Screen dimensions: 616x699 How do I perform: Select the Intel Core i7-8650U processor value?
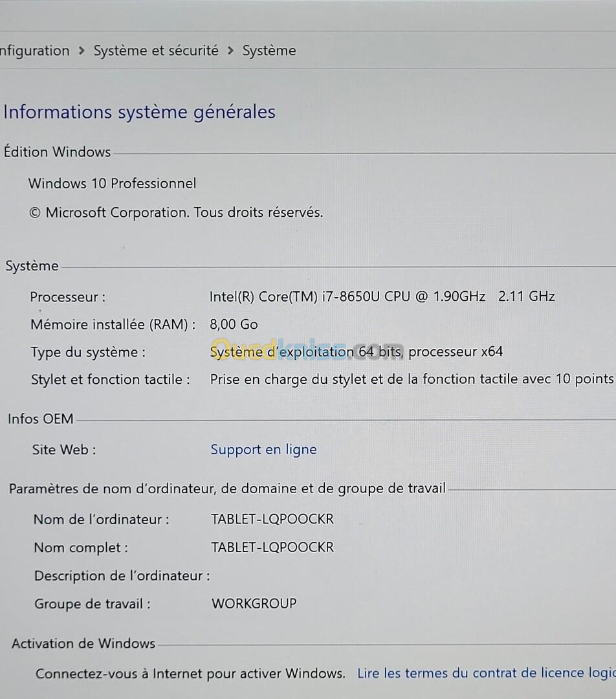382,296
